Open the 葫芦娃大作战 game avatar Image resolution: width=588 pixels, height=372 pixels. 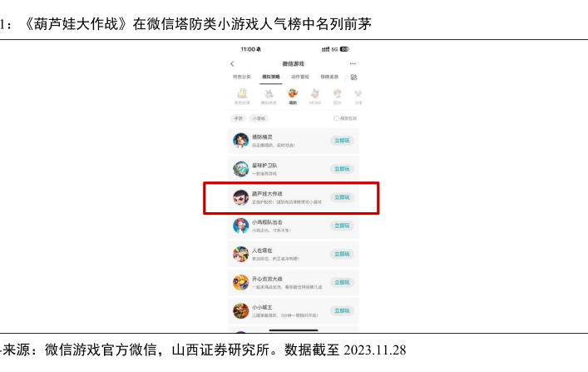coord(240,197)
